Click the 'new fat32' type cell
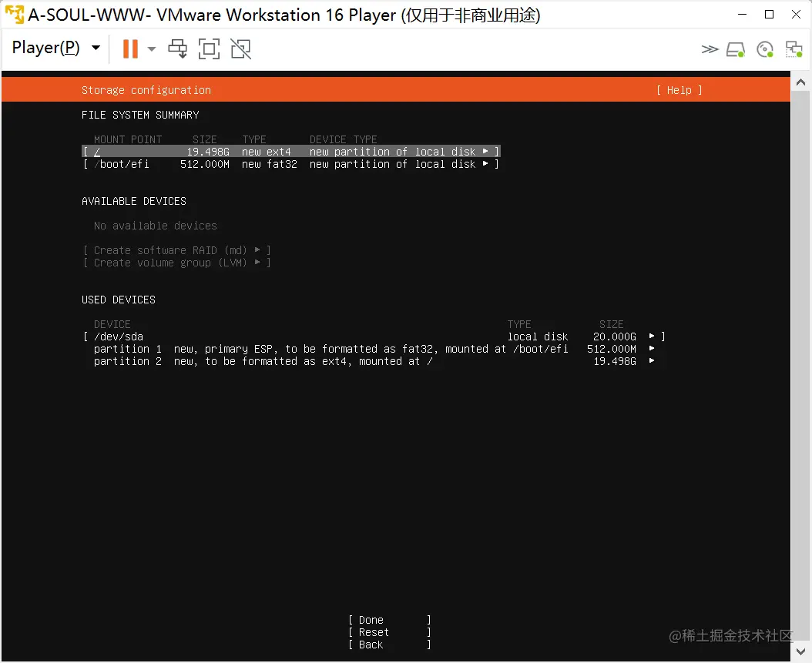This screenshot has height=663, width=812. (270, 164)
